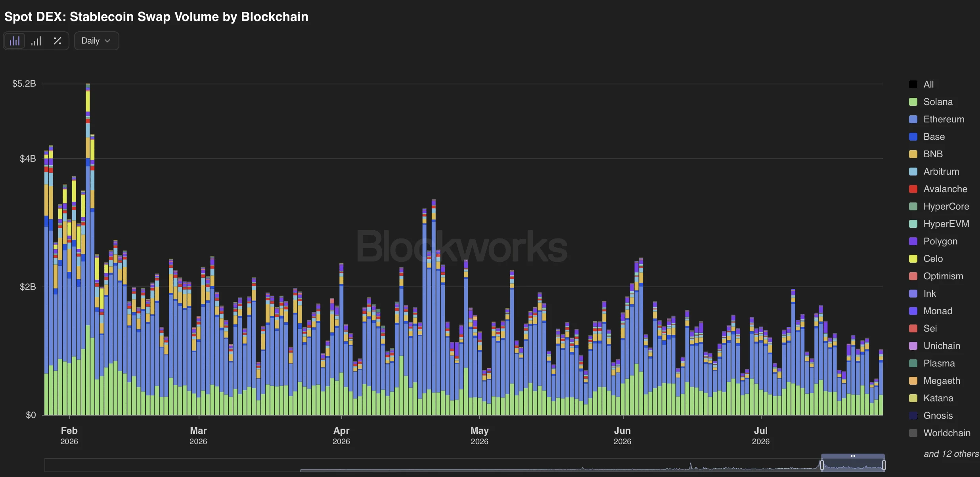Click the Gnosis legend label
Image resolution: width=980 pixels, height=477 pixels.
938,416
